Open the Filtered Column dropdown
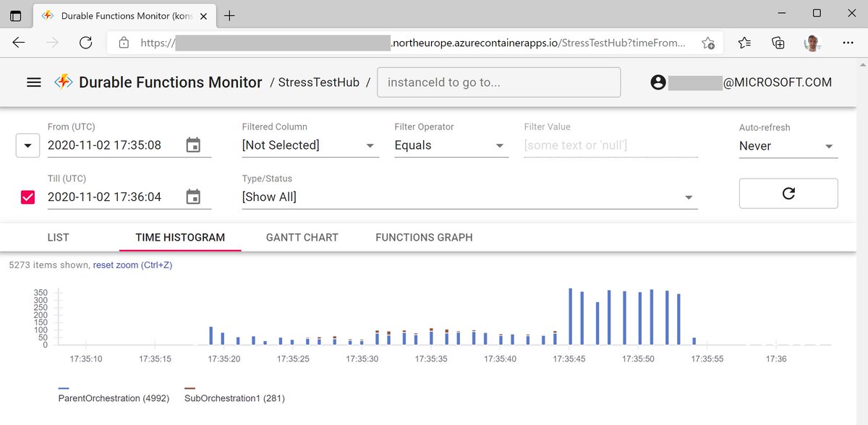The height and width of the screenshot is (425, 868). (370, 145)
